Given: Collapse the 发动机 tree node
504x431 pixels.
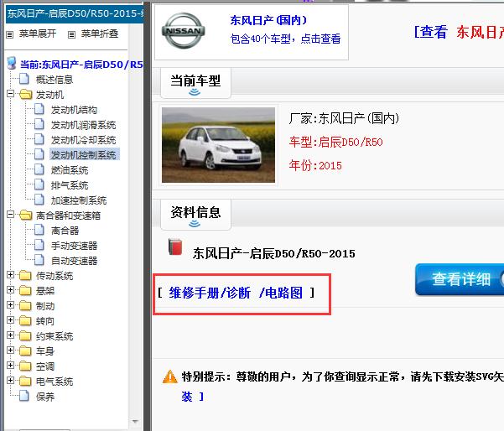Looking at the screenshot, I should pyautogui.click(x=10, y=94).
